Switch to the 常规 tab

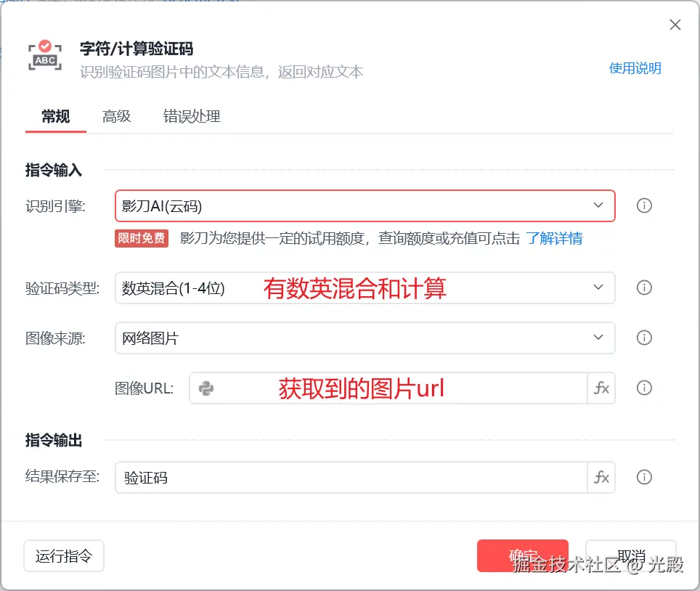(56, 116)
